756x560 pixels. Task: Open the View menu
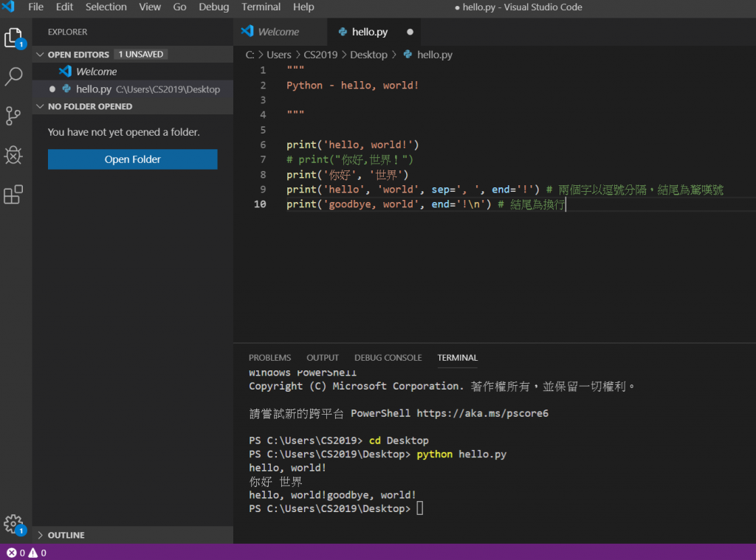coord(150,7)
